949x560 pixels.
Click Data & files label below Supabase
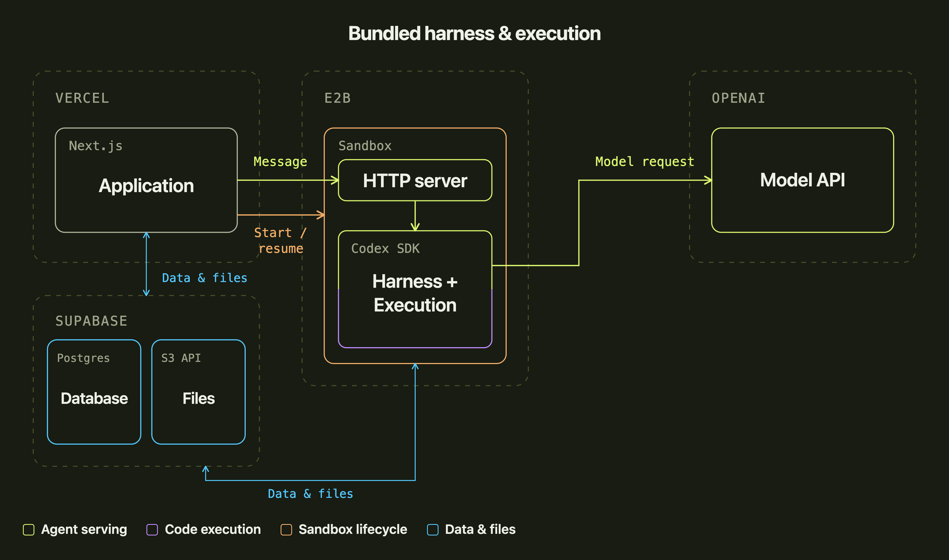310,494
